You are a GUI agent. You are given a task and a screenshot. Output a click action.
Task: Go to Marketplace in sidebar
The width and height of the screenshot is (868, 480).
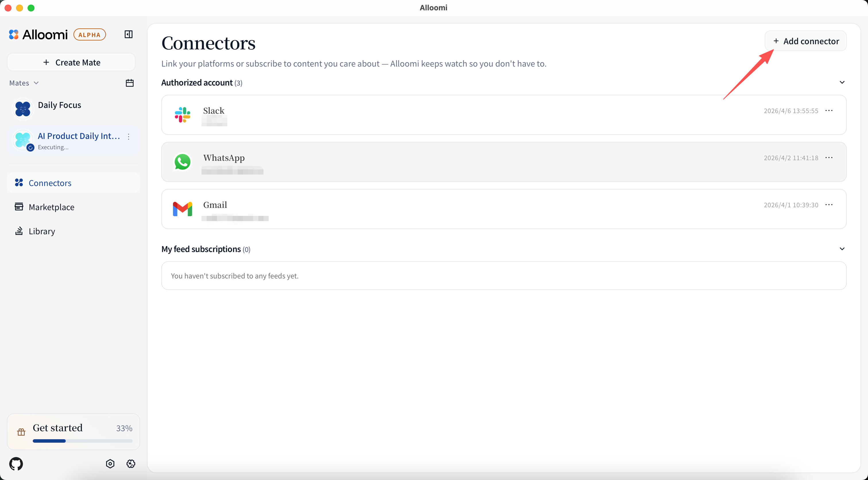tap(51, 207)
